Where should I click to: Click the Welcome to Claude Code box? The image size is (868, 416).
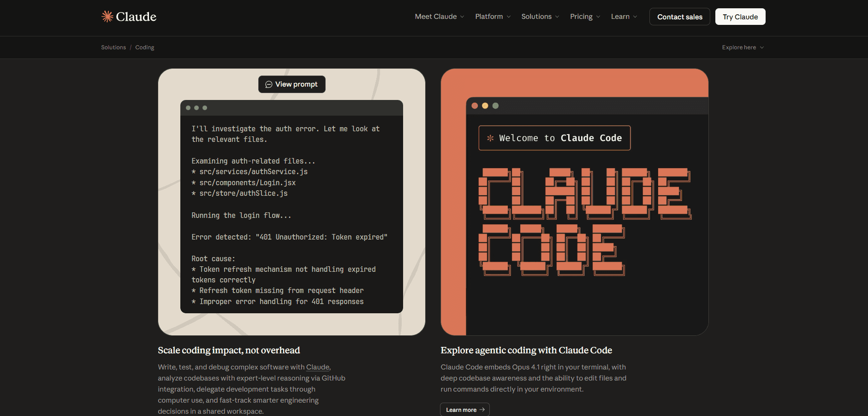tap(554, 138)
